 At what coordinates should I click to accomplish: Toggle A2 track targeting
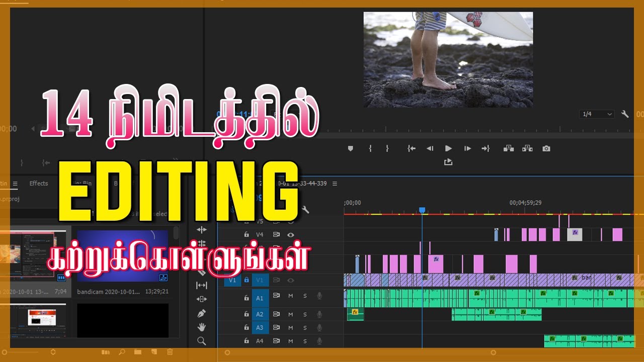click(260, 314)
